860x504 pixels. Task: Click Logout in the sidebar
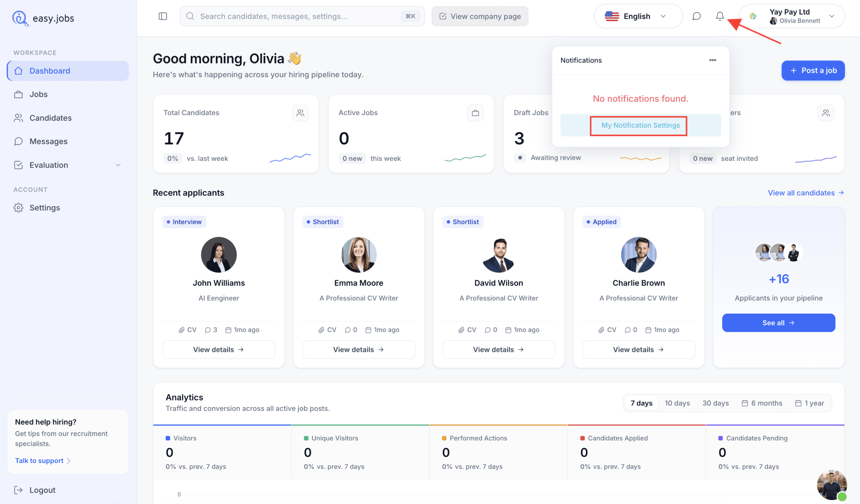point(35,490)
